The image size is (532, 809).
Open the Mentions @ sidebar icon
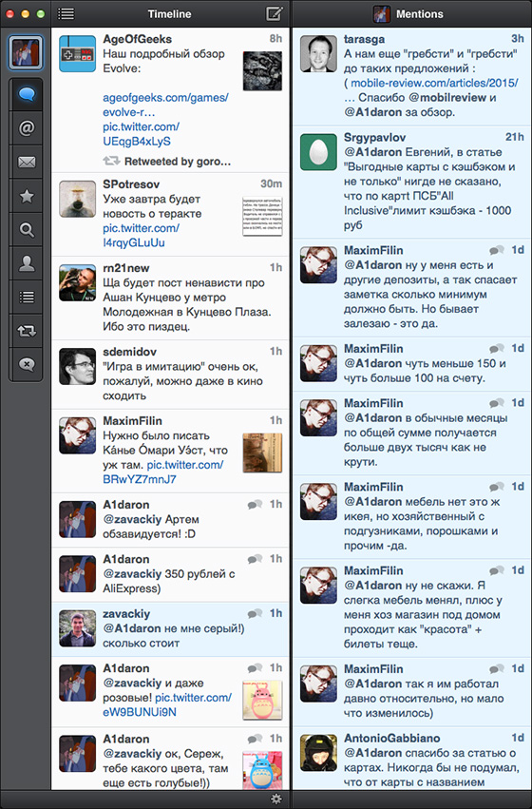27,127
